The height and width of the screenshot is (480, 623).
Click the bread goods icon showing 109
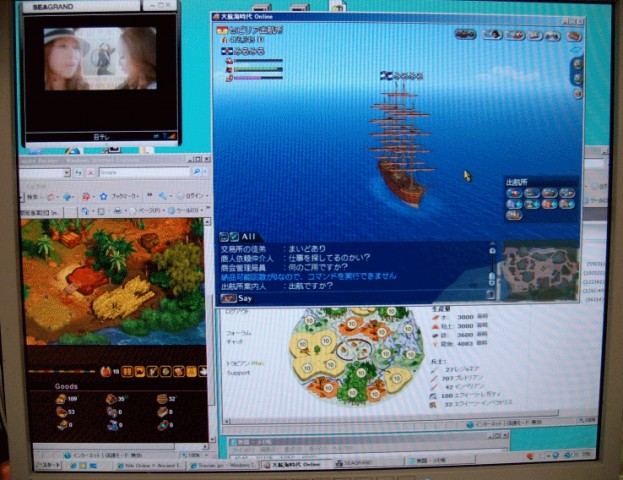pos(61,399)
